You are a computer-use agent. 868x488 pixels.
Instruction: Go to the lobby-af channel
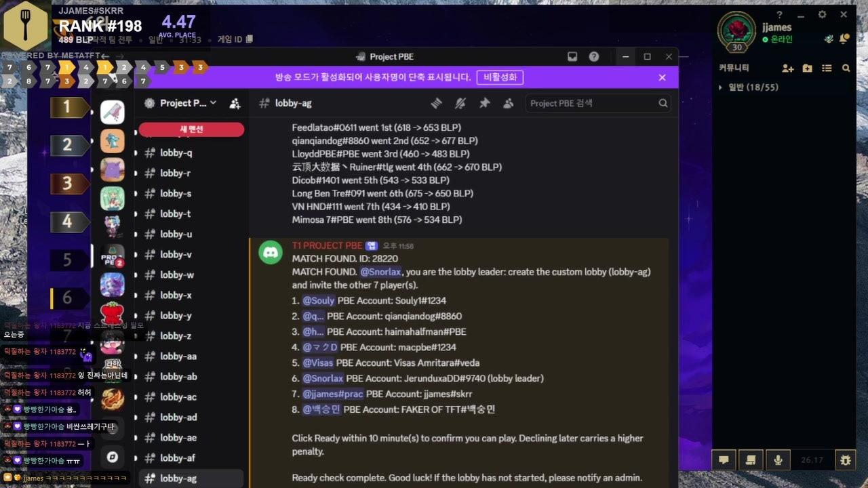click(x=192, y=457)
